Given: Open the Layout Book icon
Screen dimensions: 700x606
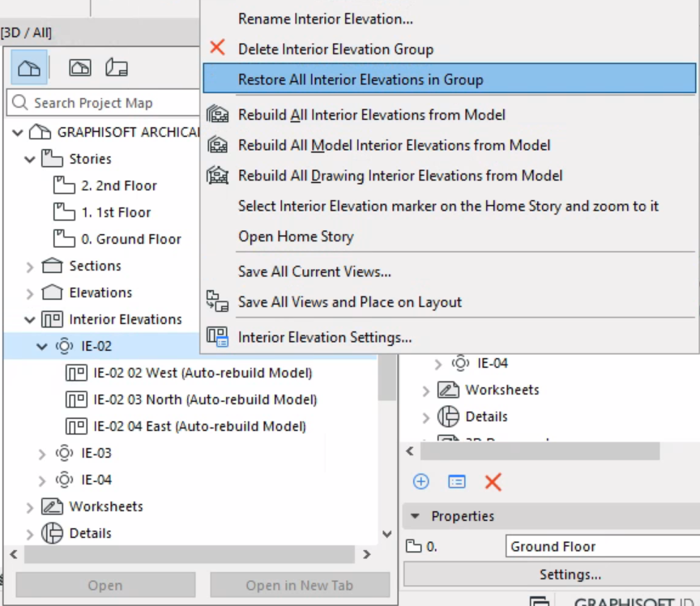Looking at the screenshot, I should pos(117,68).
